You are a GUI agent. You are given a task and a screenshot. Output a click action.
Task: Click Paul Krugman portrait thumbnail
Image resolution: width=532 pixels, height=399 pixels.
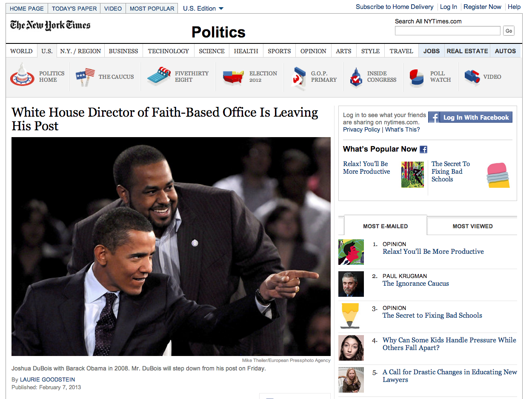[351, 284]
